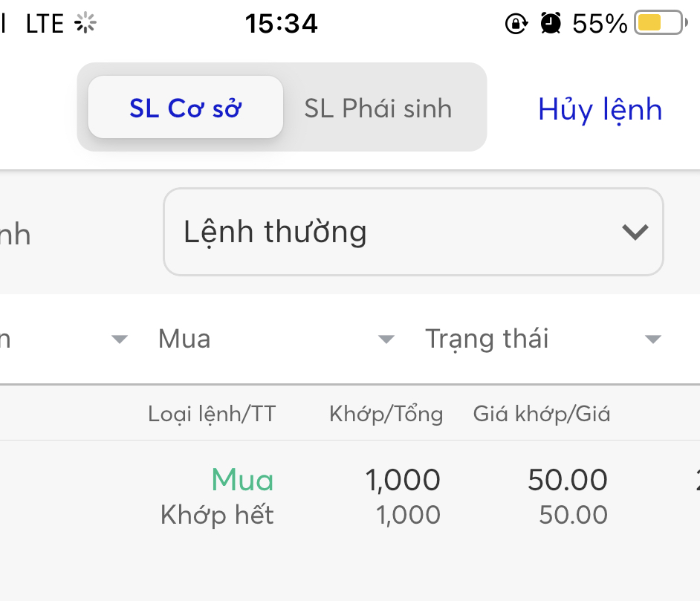Viewport: 700px width, 601px height.
Task: Tap the Giá khớp/Giá column header
Action: 542,414
